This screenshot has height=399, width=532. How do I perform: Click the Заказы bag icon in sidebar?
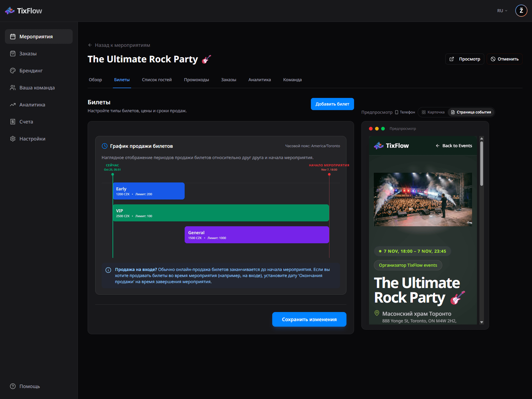pyautogui.click(x=13, y=54)
